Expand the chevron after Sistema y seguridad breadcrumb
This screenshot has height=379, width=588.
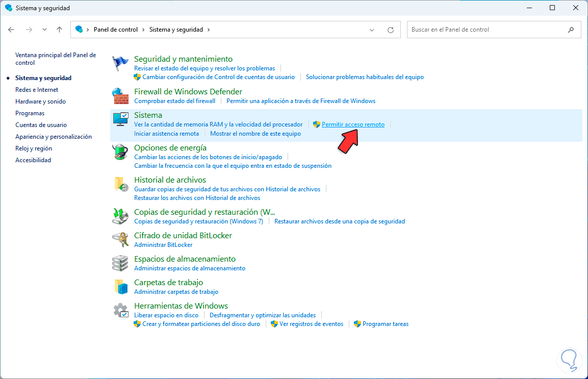(209, 30)
